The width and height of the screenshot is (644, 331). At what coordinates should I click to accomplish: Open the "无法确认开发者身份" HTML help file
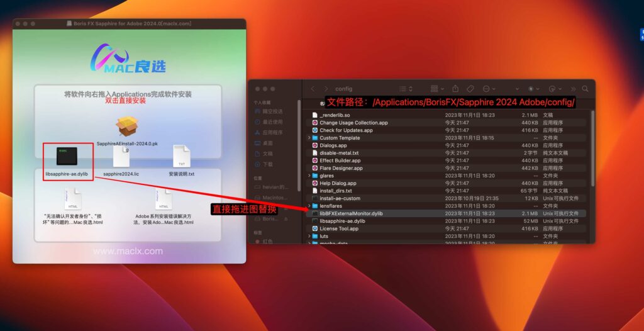73,199
